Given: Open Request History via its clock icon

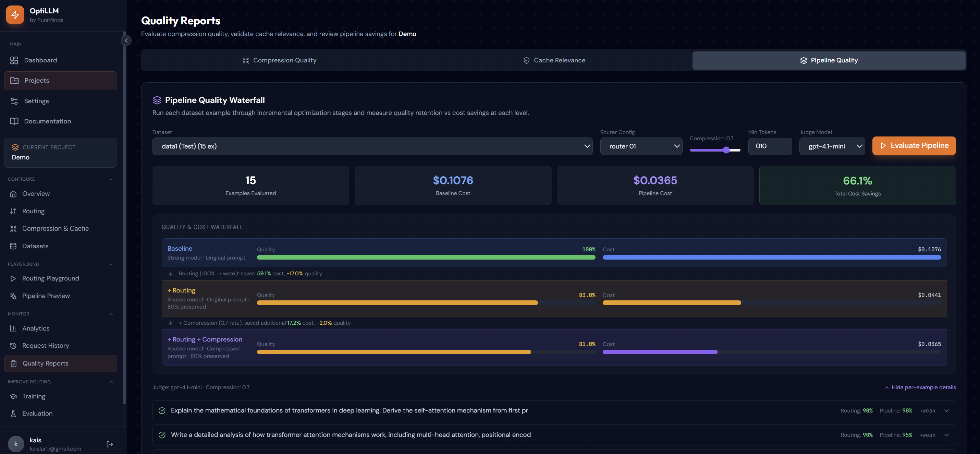Looking at the screenshot, I should 13,346.
